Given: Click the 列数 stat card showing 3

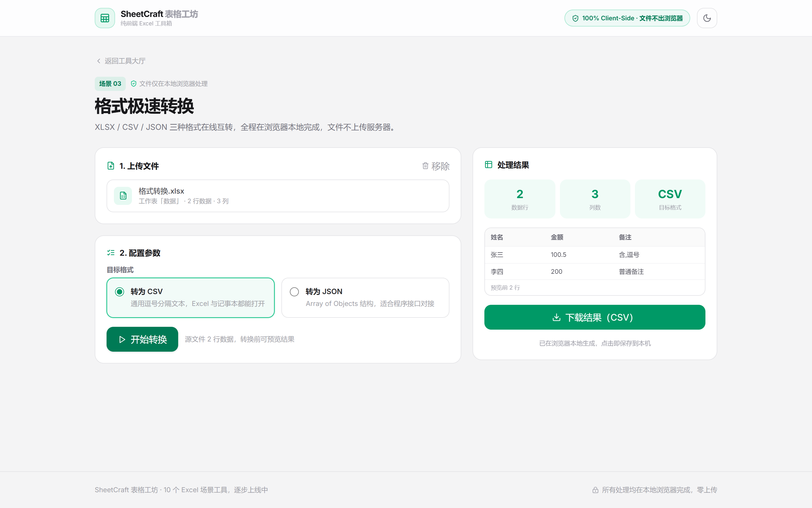Looking at the screenshot, I should [595, 199].
